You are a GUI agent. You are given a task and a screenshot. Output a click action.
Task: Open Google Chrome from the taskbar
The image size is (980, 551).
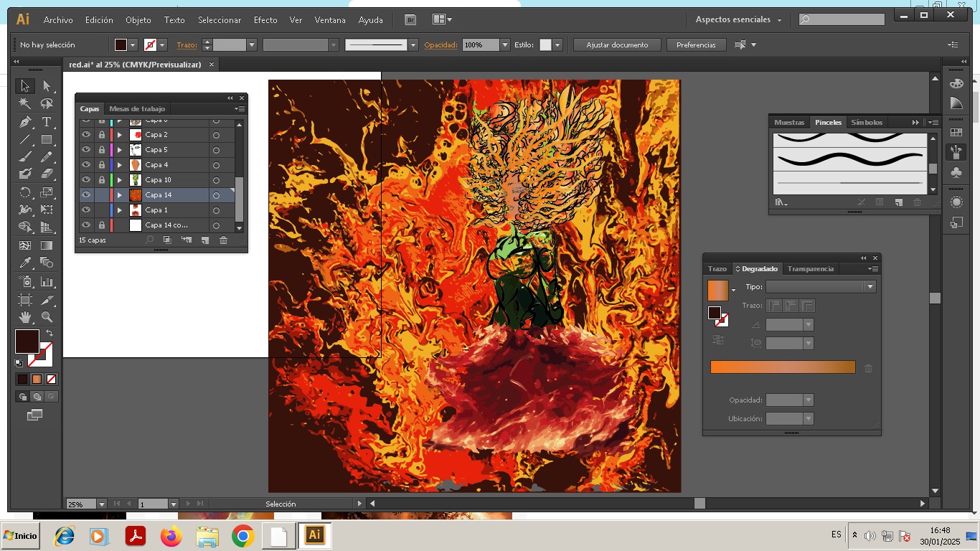point(243,536)
